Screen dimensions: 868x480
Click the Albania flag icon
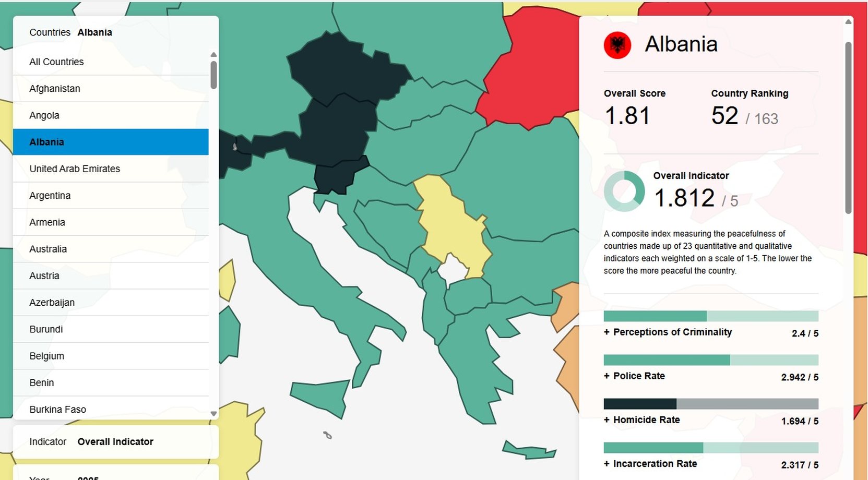[617, 45]
